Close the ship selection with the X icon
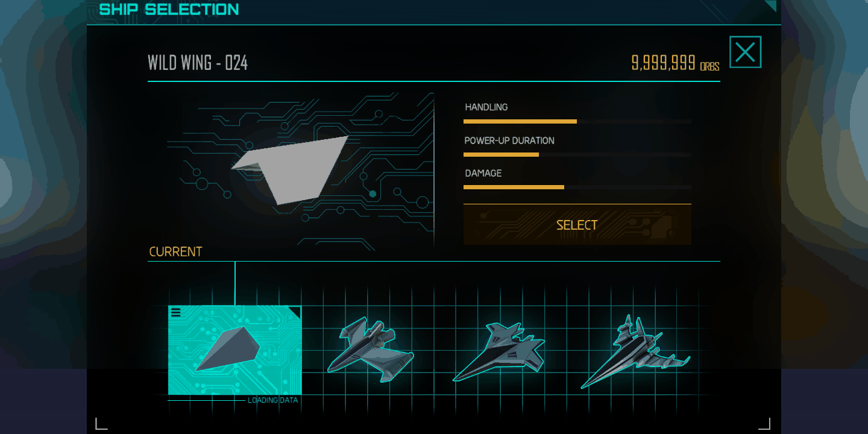 (746, 52)
